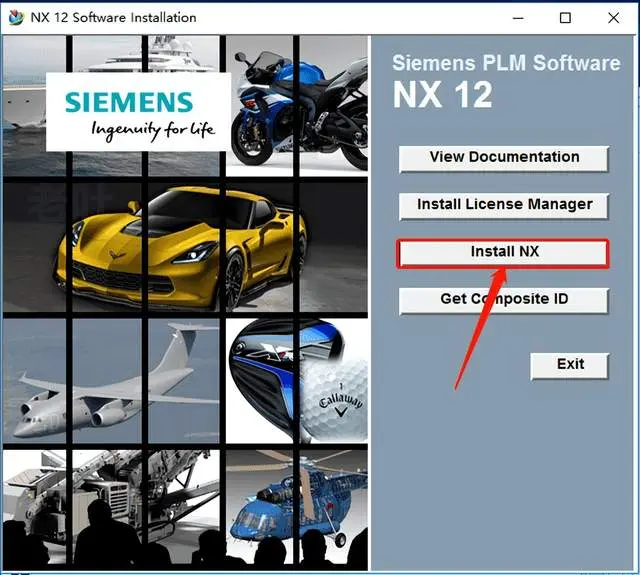The image size is (640, 575).
Task: Close the NX 12 Software Installation window
Action: tap(613, 18)
